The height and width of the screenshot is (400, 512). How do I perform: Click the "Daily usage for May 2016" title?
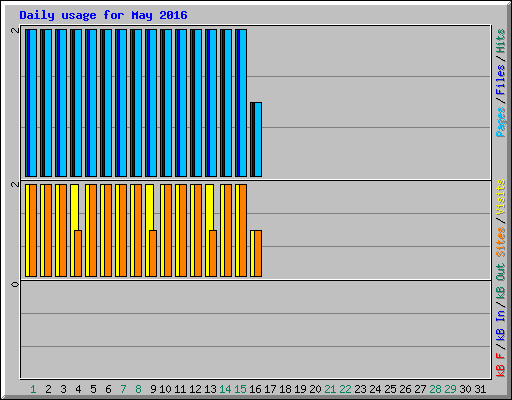(103, 16)
